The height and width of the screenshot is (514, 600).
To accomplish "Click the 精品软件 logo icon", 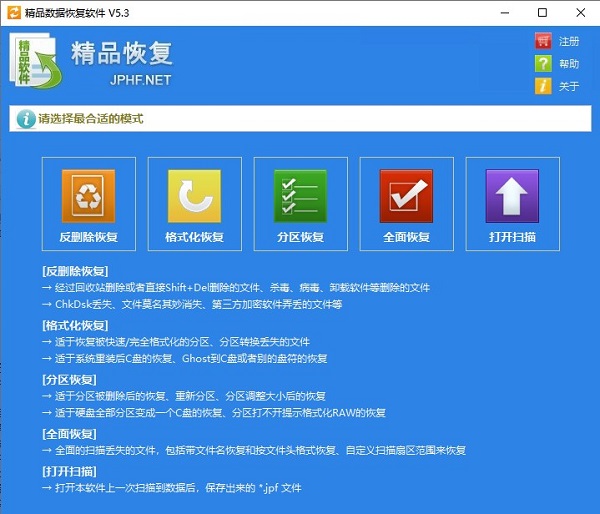I will point(36,61).
